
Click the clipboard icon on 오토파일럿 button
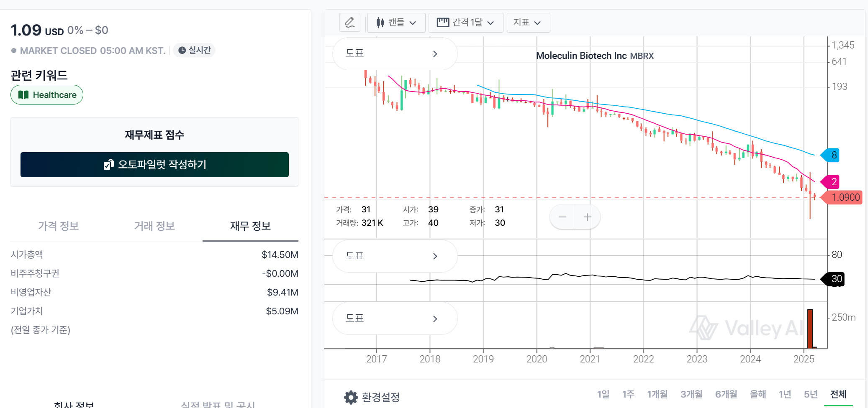point(108,165)
